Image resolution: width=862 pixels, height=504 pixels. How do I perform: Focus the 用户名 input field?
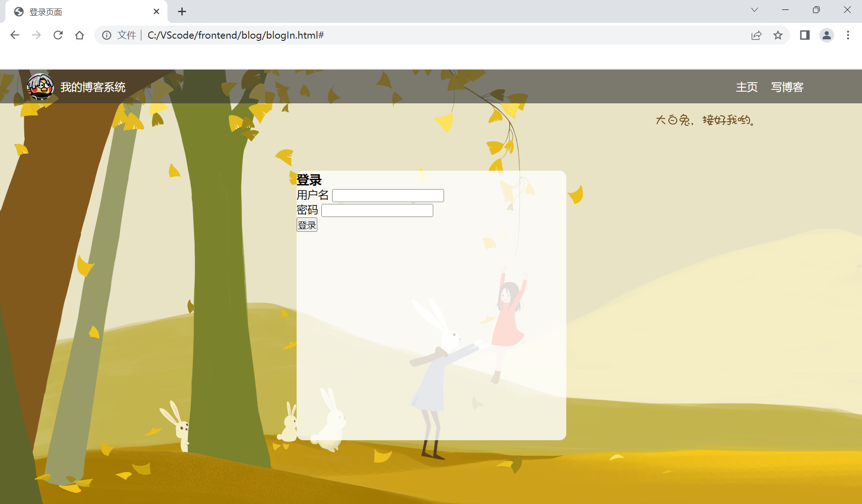[388, 195]
